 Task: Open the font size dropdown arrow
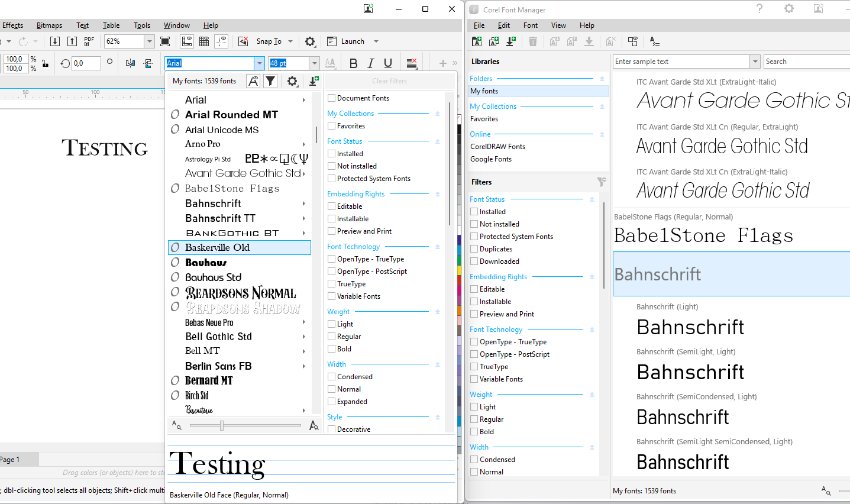315,63
